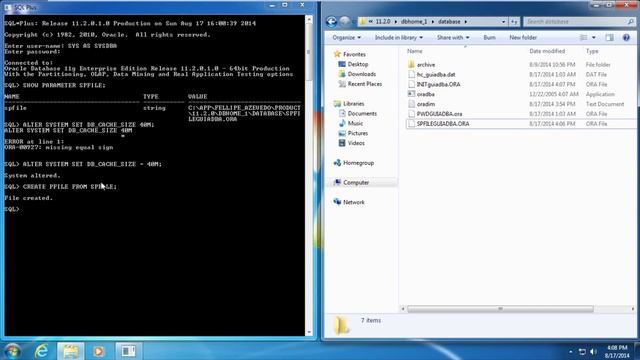Select the PWDGUIADBA.ora file icon
The width and height of the screenshot is (640, 360).
pyautogui.click(x=411, y=114)
